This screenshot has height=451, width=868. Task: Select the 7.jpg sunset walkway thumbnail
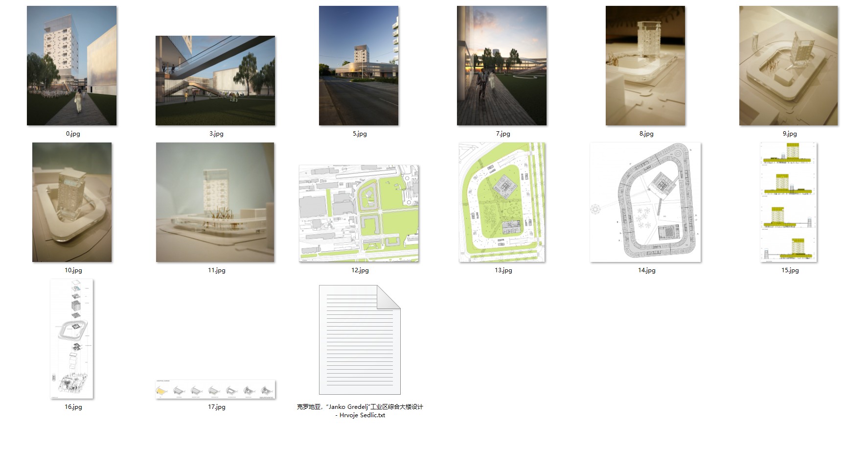tap(502, 66)
